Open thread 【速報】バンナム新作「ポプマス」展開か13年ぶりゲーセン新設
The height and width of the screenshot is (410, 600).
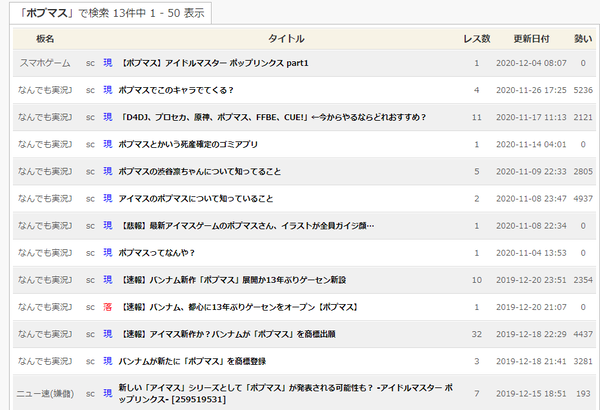pyautogui.click(x=232, y=280)
